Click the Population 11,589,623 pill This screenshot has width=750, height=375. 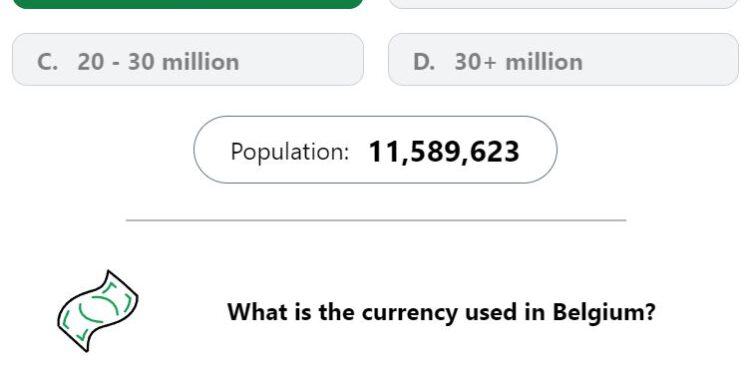(375, 150)
